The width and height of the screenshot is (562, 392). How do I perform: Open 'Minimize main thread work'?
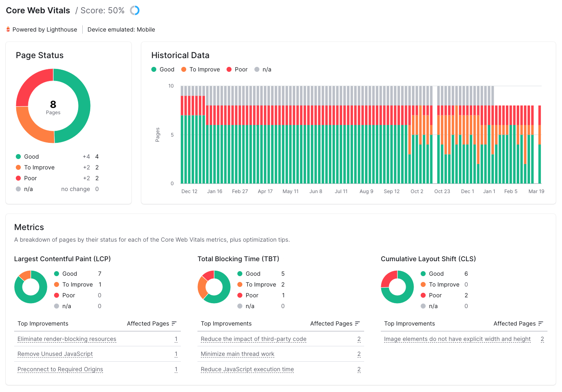point(237,354)
